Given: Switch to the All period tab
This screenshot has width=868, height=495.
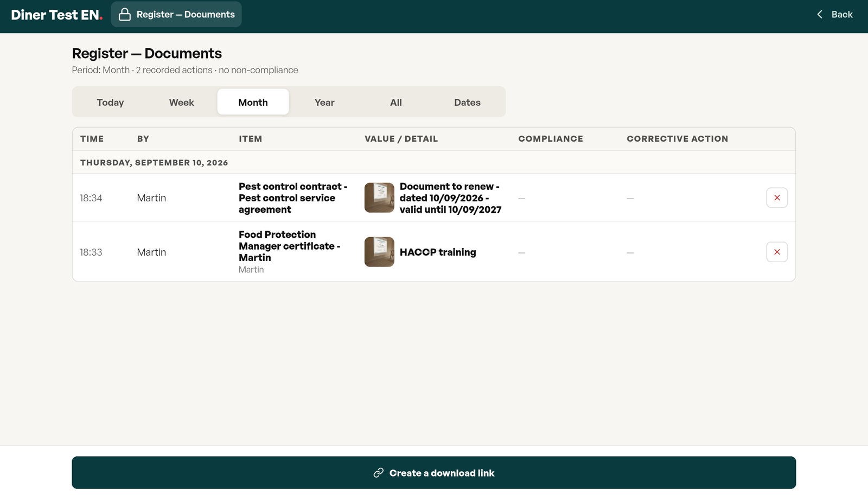Looking at the screenshot, I should point(396,102).
